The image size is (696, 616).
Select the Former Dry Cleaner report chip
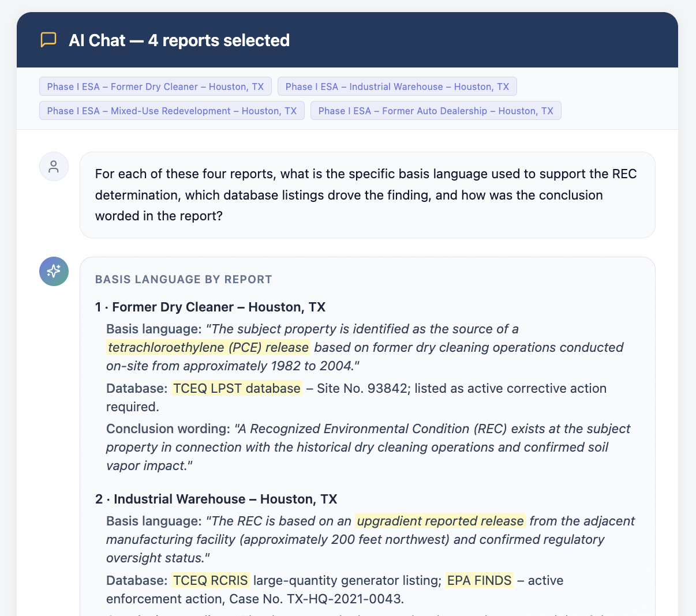tap(155, 87)
